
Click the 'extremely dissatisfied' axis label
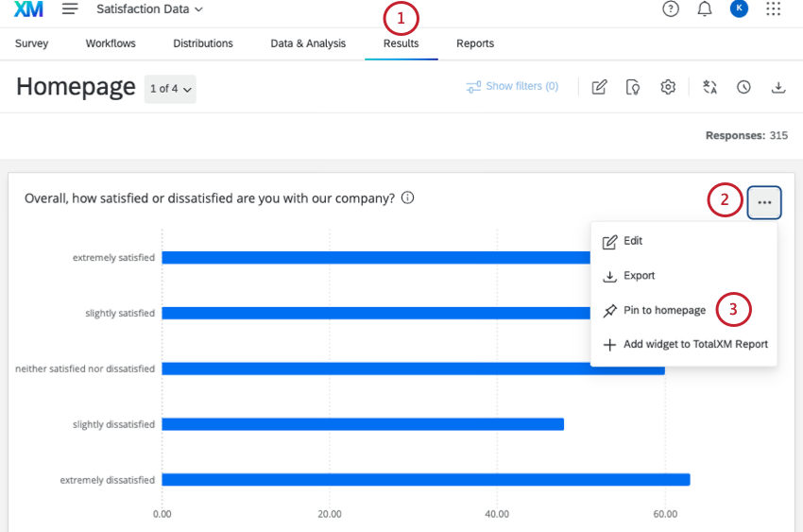108,480
